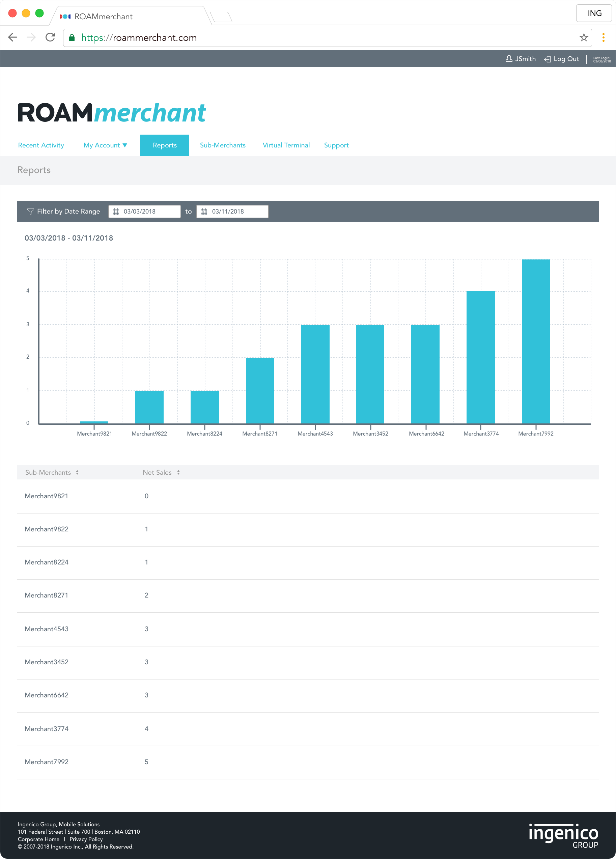
Task: Click the Sub-Merchants column header
Action: 48,472
